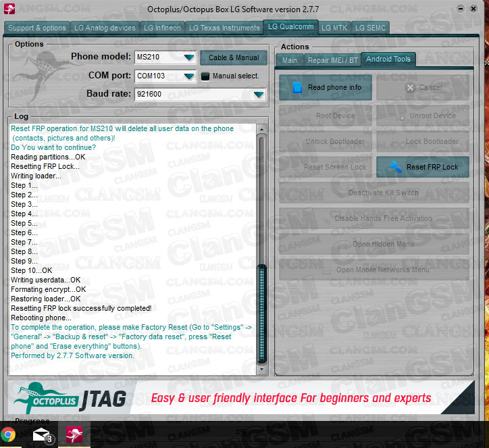
Task: Minimize the Octoplus window
Action: coord(461,9)
